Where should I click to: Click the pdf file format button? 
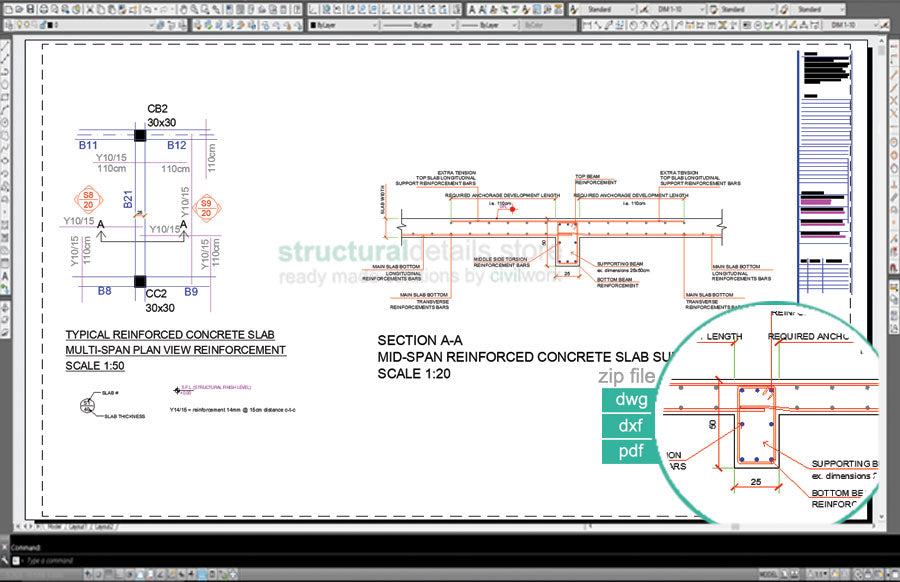point(629,452)
